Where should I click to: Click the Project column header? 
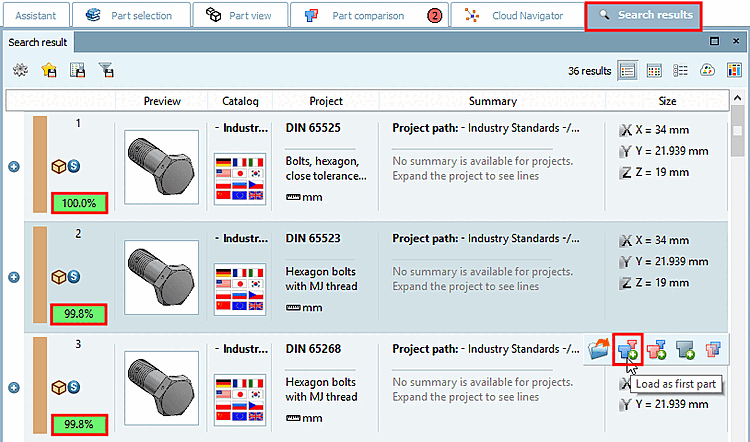[326, 101]
